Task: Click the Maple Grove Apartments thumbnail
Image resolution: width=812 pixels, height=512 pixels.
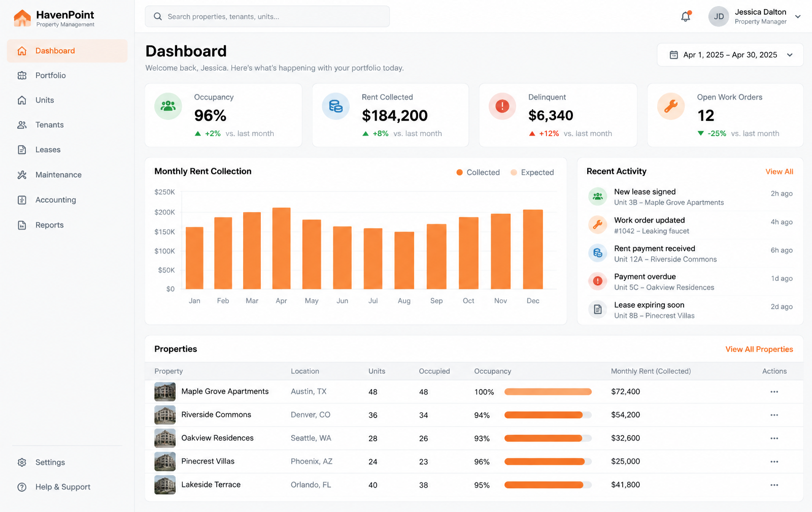Action: point(165,392)
